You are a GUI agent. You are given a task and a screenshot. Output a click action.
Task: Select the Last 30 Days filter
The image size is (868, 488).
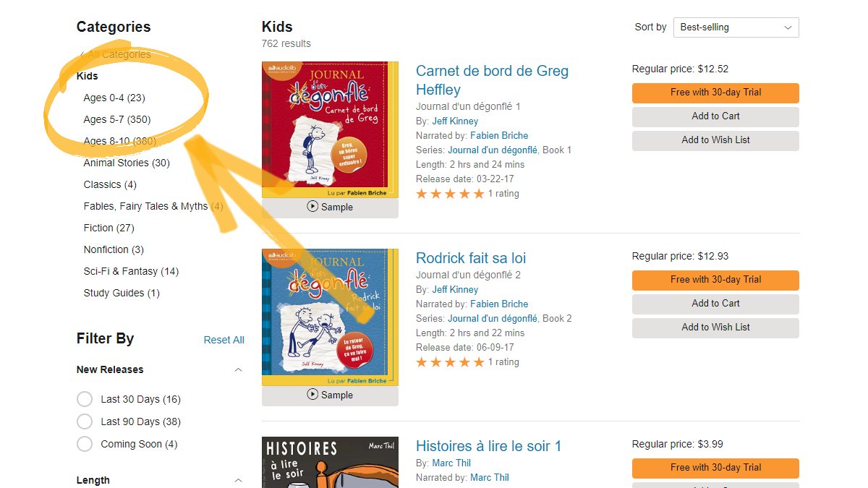pos(85,399)
